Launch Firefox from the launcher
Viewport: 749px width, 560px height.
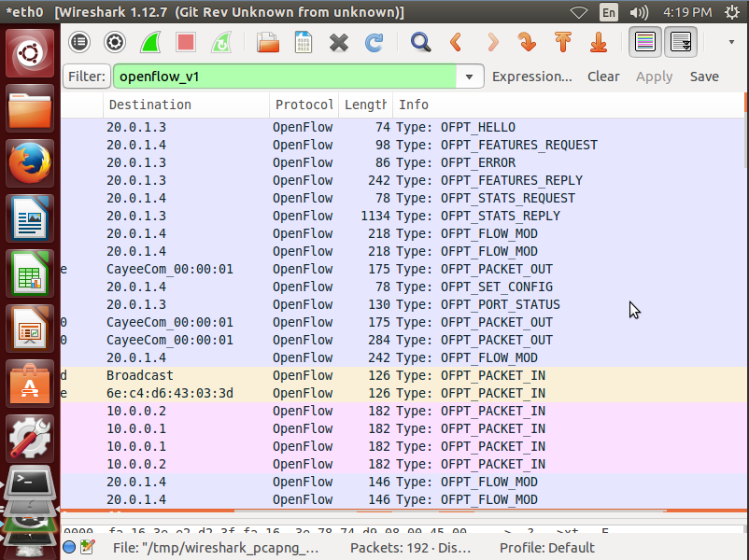click(30, 163)
